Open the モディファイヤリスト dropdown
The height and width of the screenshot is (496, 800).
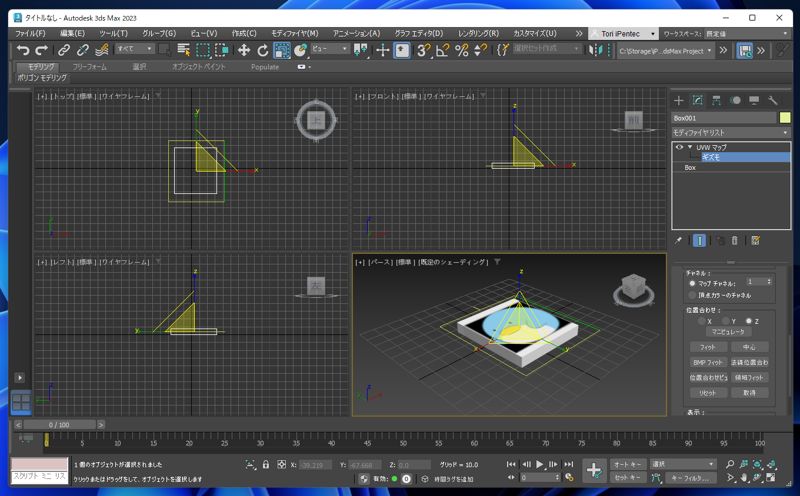click(x=730, y=132)
